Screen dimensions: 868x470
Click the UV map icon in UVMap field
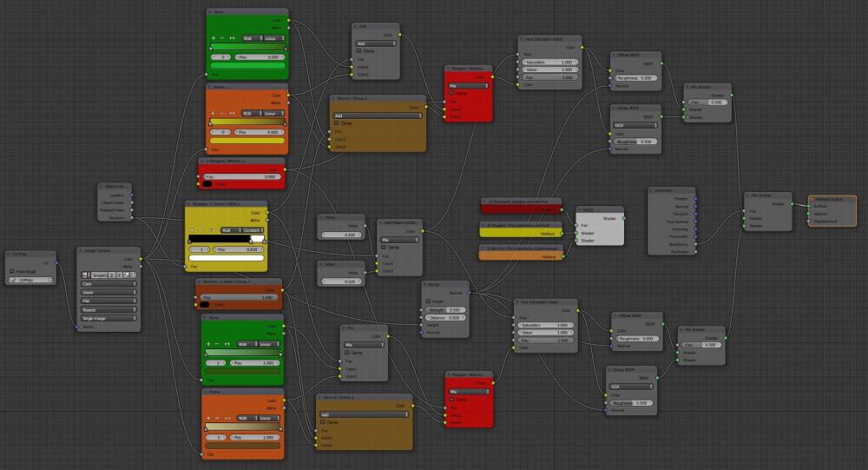pyautogui.click(x=13, y=280)
